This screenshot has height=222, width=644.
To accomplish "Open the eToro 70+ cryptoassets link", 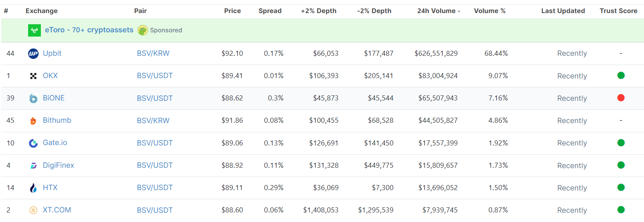I will click(89, 30).
